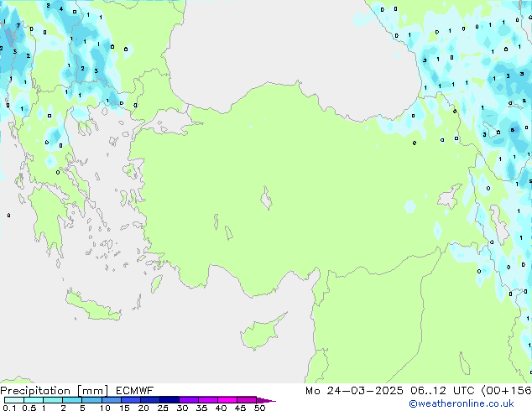Image resolution: width=532 pixels, height=411 pixels.
Task: Select the 40–45 mm magenta legend swatch
Action: [227, 400]
